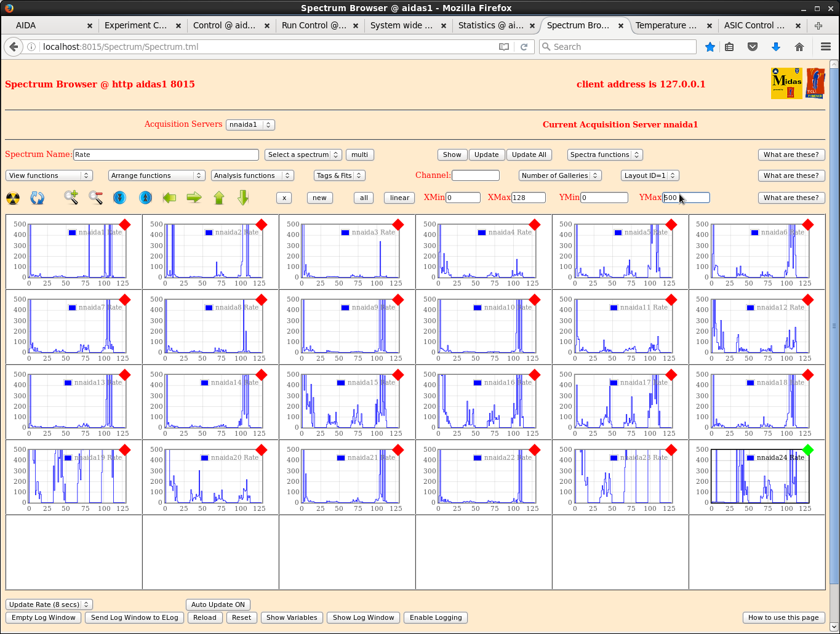Open the Analysis functions dropdown
Image resolution: width=840 pixels, height=634 pixels.
pyautogui.click(x=252, y=175)
